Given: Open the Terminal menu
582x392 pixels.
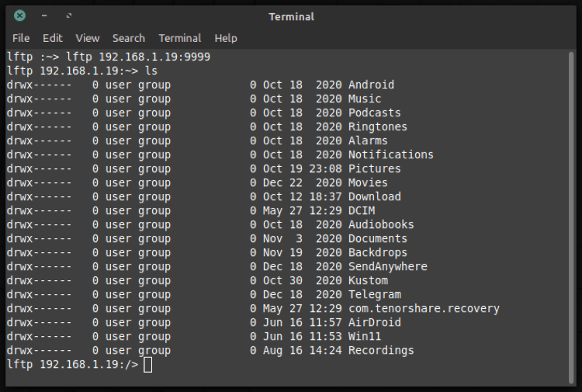Looking at the screenshot, I should click(180, 38).
